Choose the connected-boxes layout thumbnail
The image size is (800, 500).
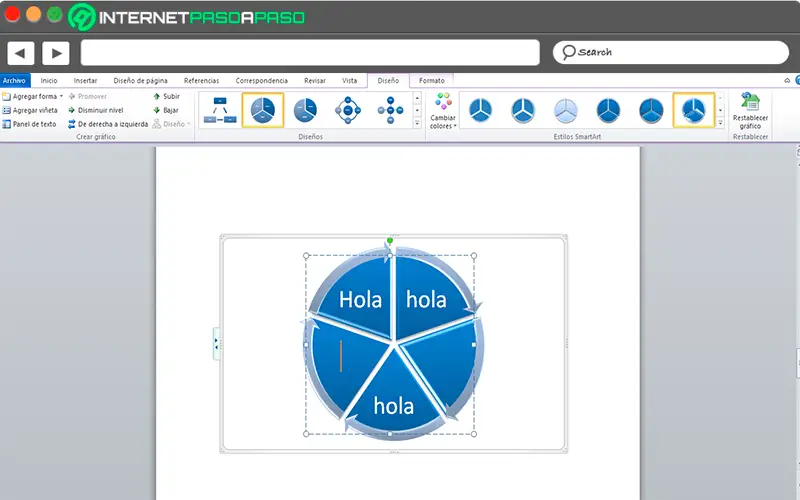coord(220,110)
